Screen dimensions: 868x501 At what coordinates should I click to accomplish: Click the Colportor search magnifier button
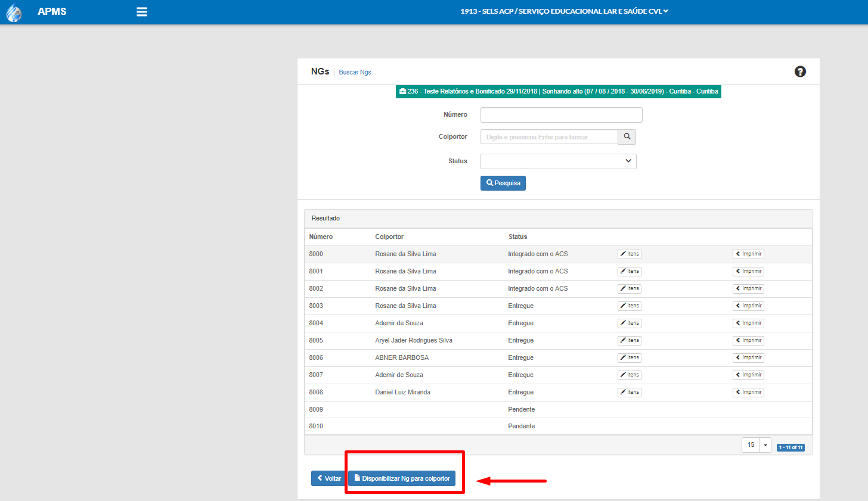pyautogui.click(x=627, y=137)
